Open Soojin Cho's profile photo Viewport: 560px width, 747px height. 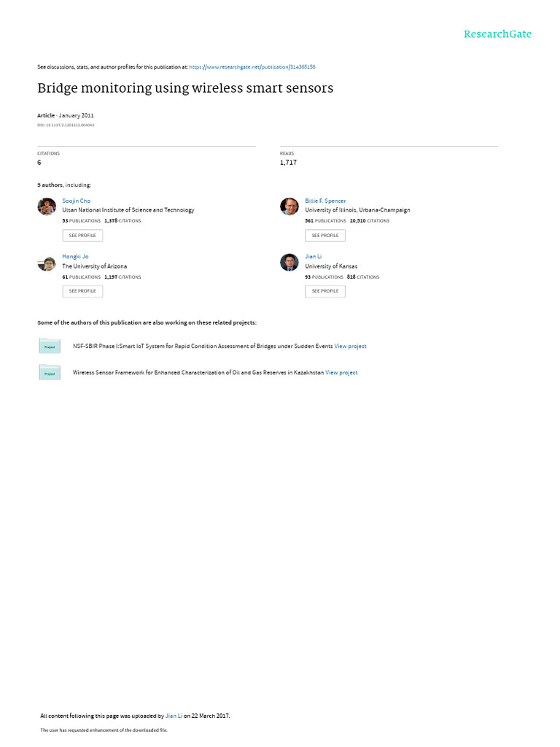coord(47,206)
